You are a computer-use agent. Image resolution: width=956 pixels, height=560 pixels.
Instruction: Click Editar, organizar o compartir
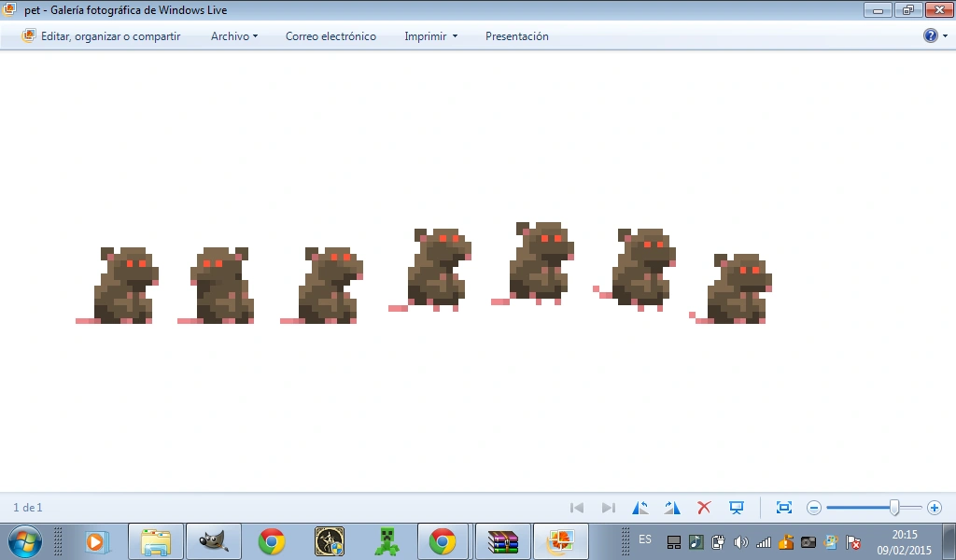click(x=101, y=36)
